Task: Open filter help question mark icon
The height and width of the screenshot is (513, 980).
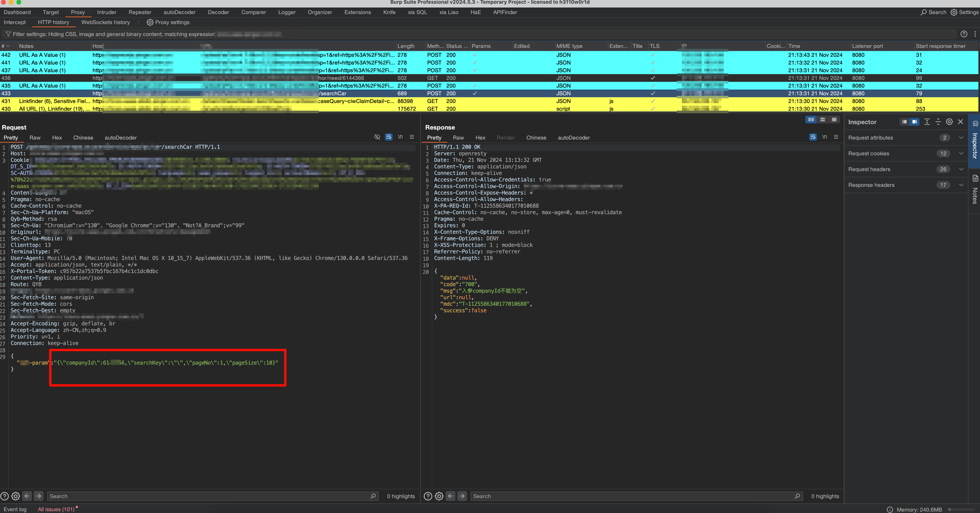Action: pos(964,34)
